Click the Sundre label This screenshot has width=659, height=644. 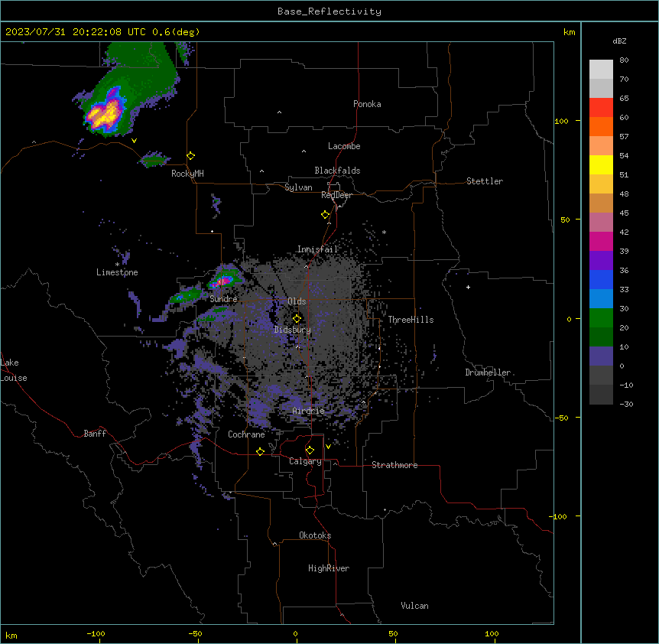click(x=223, y=299)
